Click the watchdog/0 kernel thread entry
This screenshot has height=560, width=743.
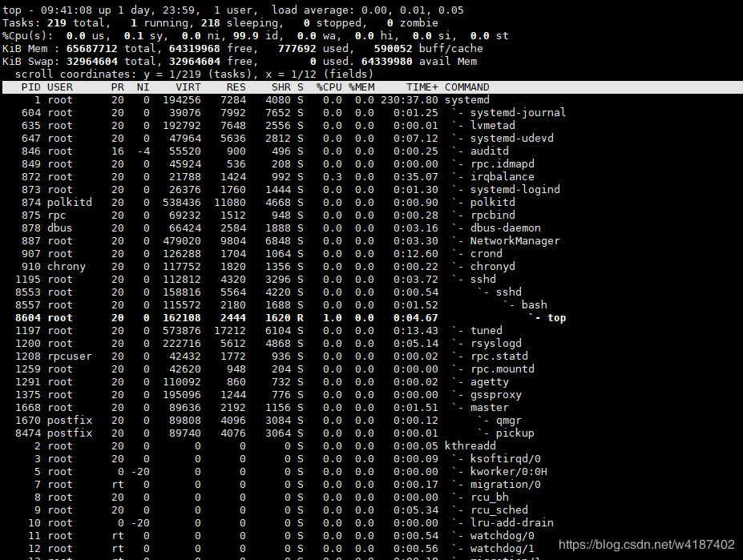point(502,536)
